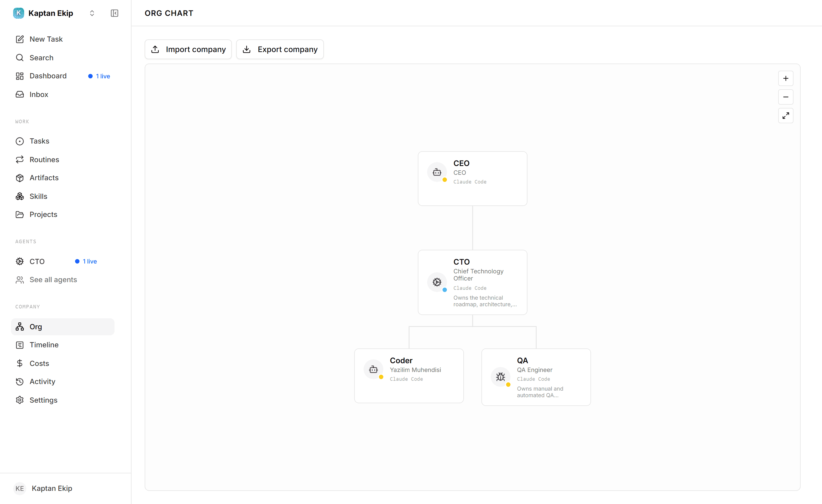The image size is (822, 504).
Task: Click the KE avatar initials
Action: 20,488
